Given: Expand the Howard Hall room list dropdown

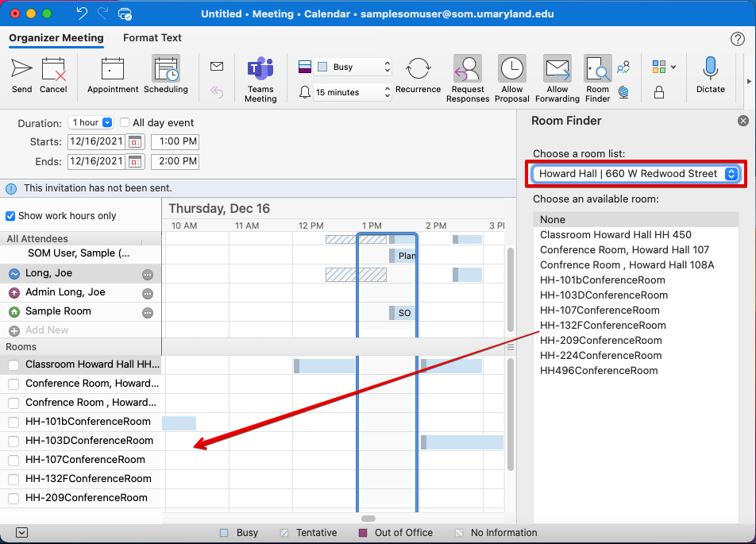Looking at the screenshot, I should click(636, 174).
